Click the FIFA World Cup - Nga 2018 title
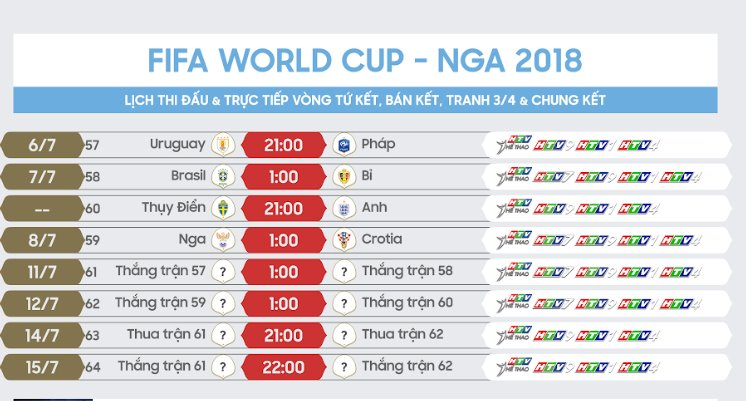 [364, 59]
